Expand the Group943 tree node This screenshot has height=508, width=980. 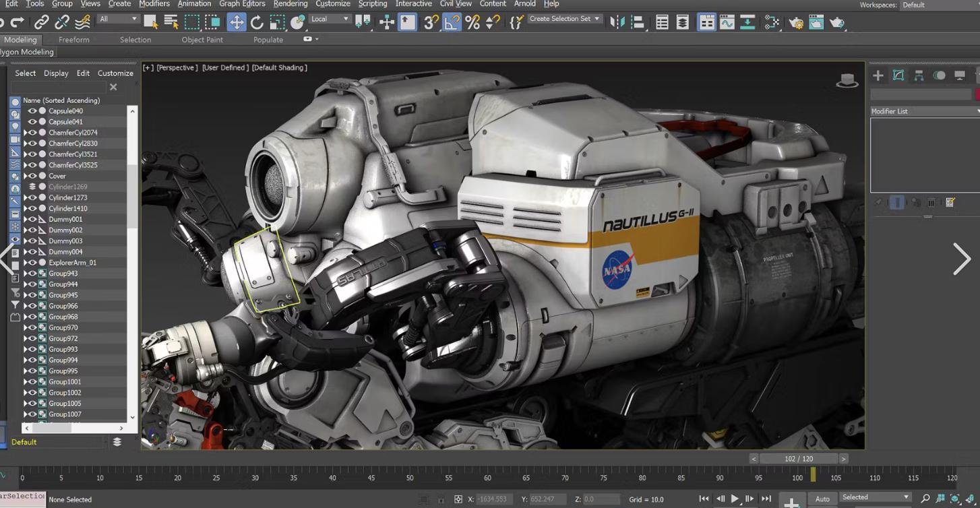pos(26,274)
